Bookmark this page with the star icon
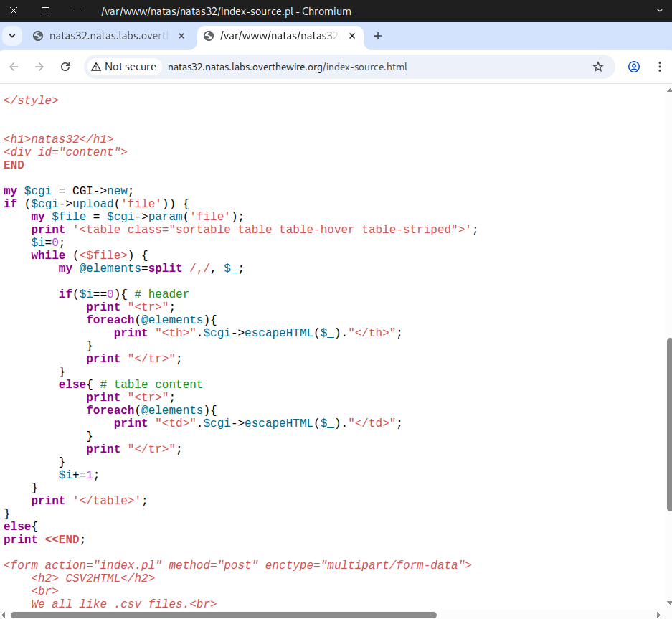This screenshot has height=619, width=672. coord(598,67)
